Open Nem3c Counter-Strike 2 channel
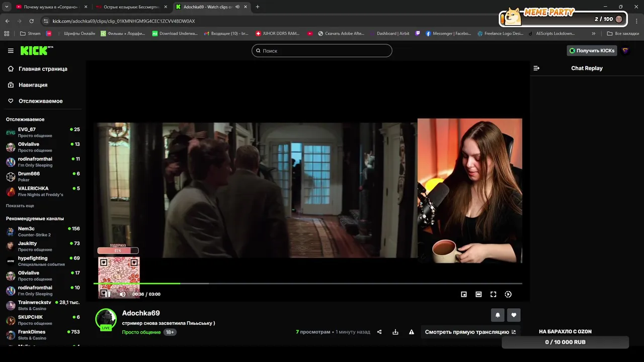 (x=43, y=231)
